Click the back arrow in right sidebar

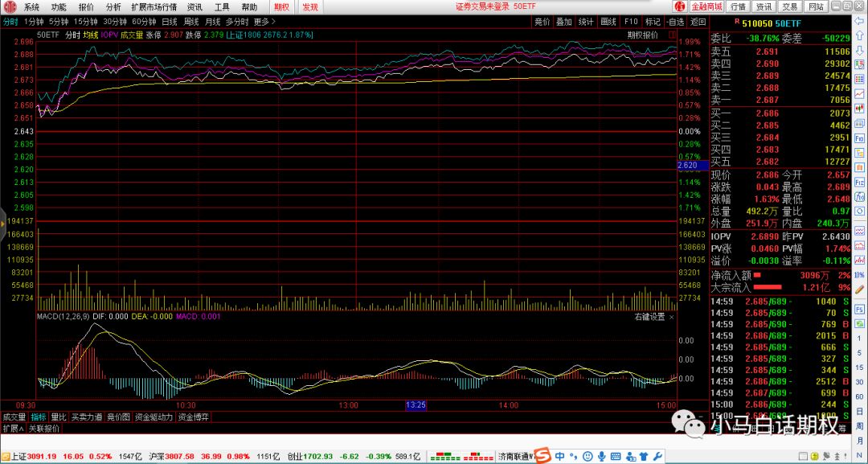860,23
